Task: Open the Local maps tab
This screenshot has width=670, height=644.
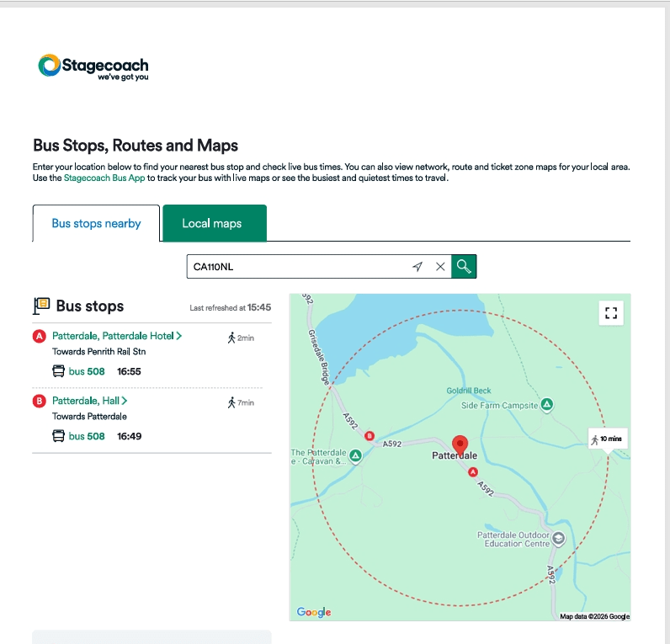Action: (212, 224)
